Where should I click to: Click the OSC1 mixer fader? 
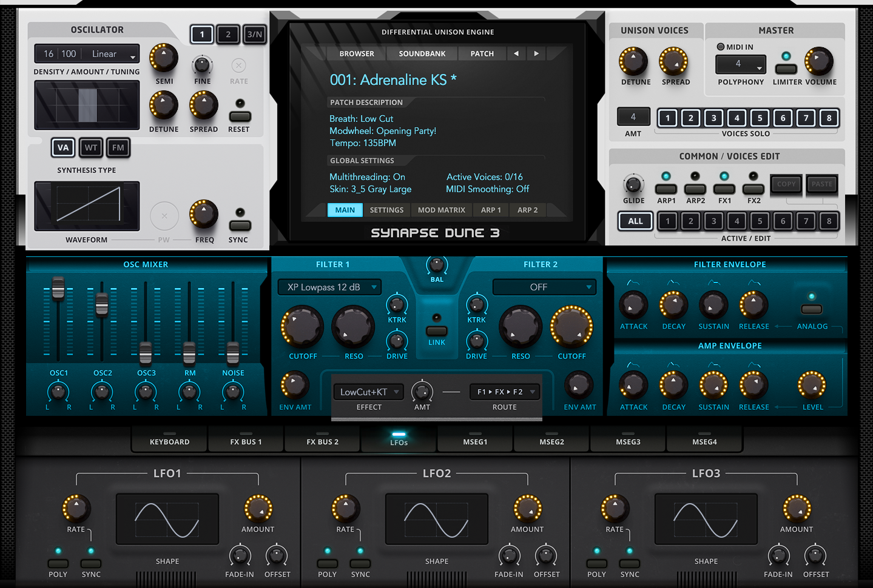(58, 289)
